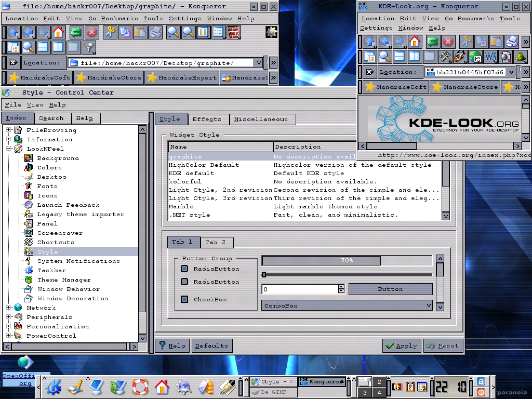
Task: Expand the FileBrowsing tree node
Action: click(9, 130)
